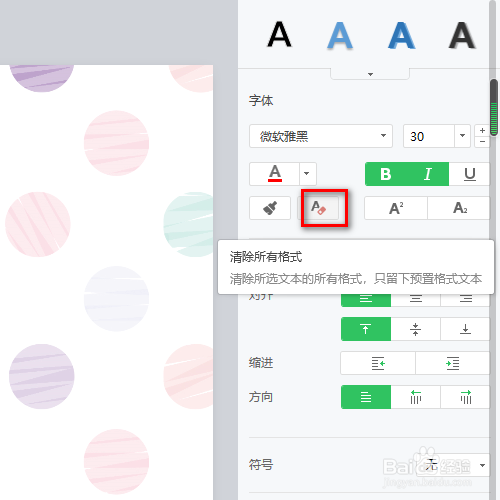
Task: Increase font size with plus stepper
Action: [x=482, y=130]
